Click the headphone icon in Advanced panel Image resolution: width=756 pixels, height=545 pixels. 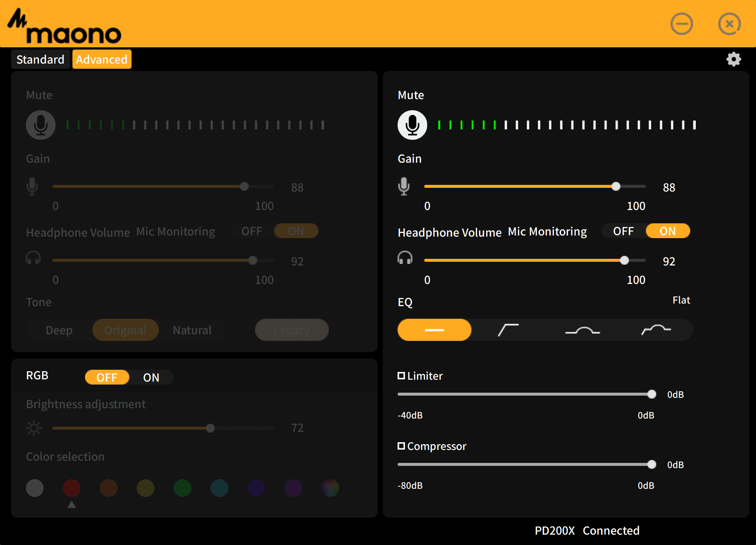pyautogui.click(x=405, y=258)
